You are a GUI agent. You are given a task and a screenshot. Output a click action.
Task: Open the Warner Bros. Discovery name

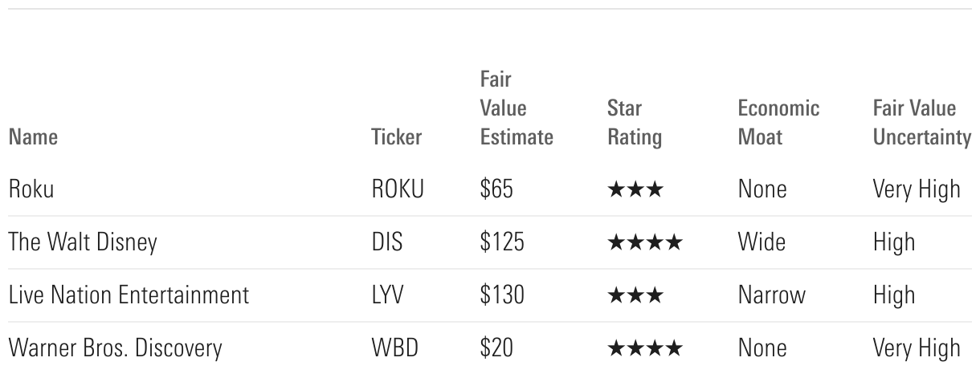pos(115,348)
